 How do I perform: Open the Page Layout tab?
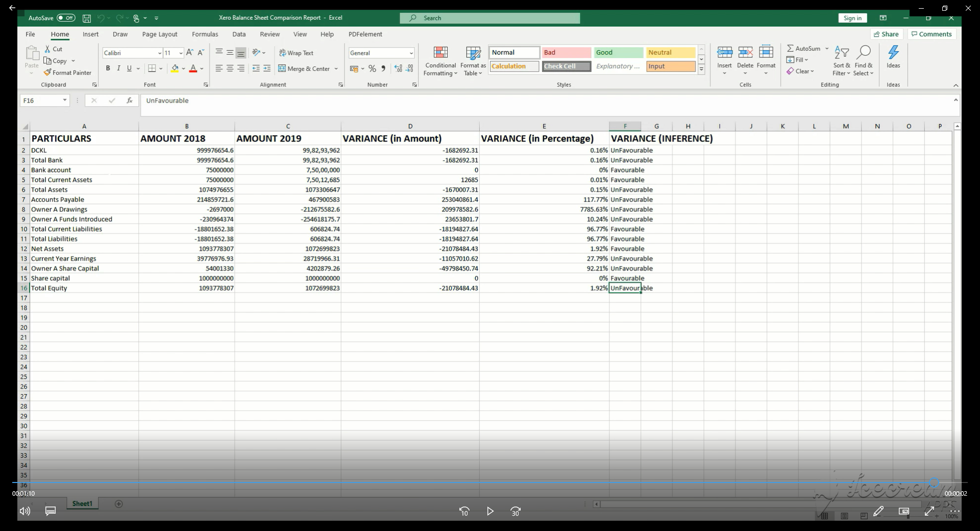click(159, 34)
